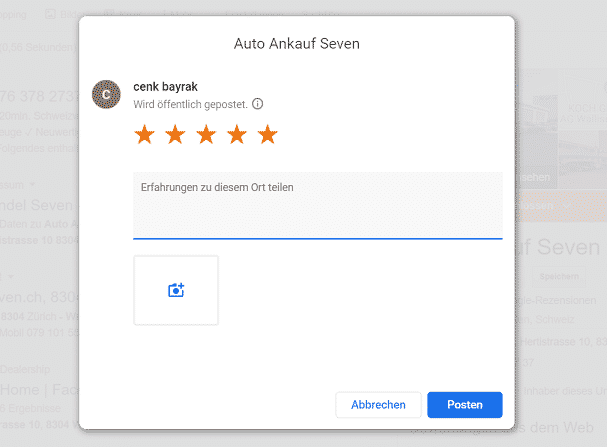Open the Shopping tab at top left
This screenshot has width=607, height=447.
tap(13, 15)
